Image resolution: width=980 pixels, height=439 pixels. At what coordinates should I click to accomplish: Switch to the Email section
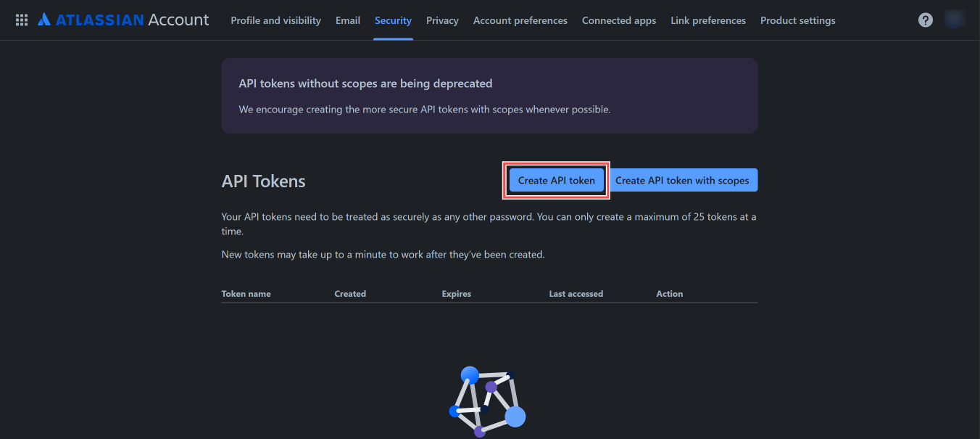pos(347,20)
